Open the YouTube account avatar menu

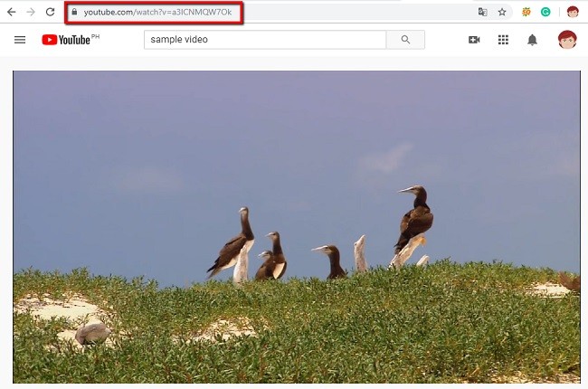pyautogui.click(x=567, y=40)
